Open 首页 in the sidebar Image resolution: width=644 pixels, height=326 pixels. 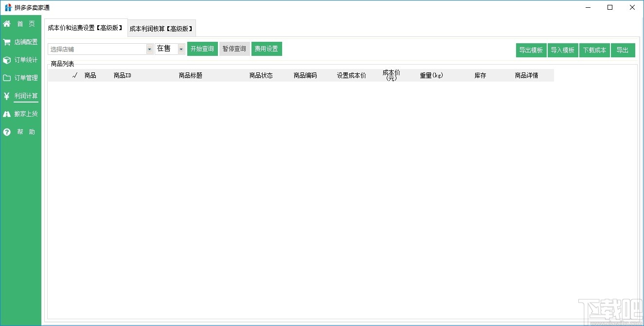(x=26, y=24)
